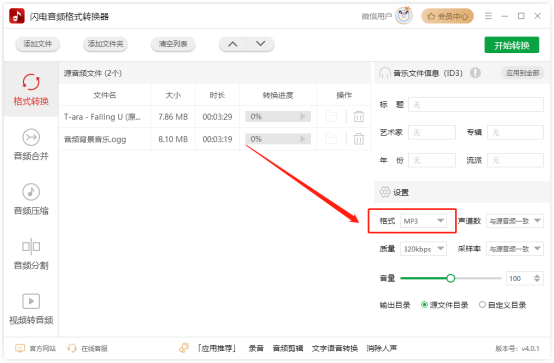Switch to 音频合并 sidebar tab
The width and height of the screenshot is (554, 363).
31,144
